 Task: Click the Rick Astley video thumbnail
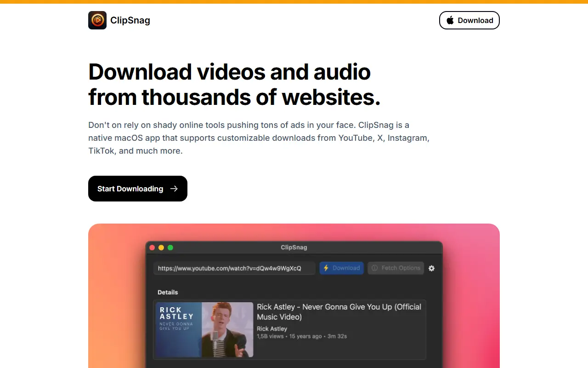pyautogui.click(x=204, y=330)
